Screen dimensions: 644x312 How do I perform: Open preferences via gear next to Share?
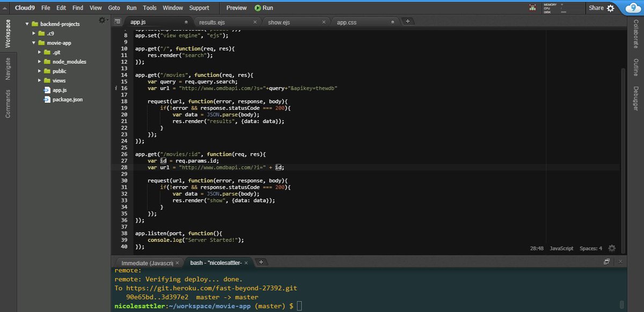tap(612, 8)
